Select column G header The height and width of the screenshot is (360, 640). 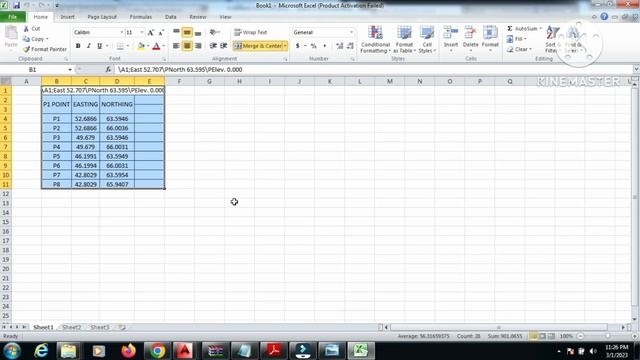209,81
